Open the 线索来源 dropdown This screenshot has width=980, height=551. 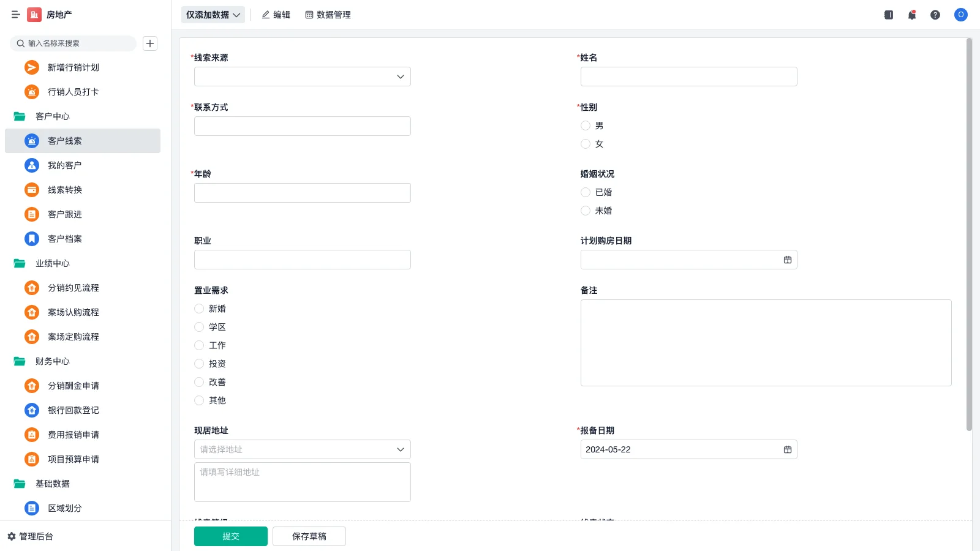[302, 77]
